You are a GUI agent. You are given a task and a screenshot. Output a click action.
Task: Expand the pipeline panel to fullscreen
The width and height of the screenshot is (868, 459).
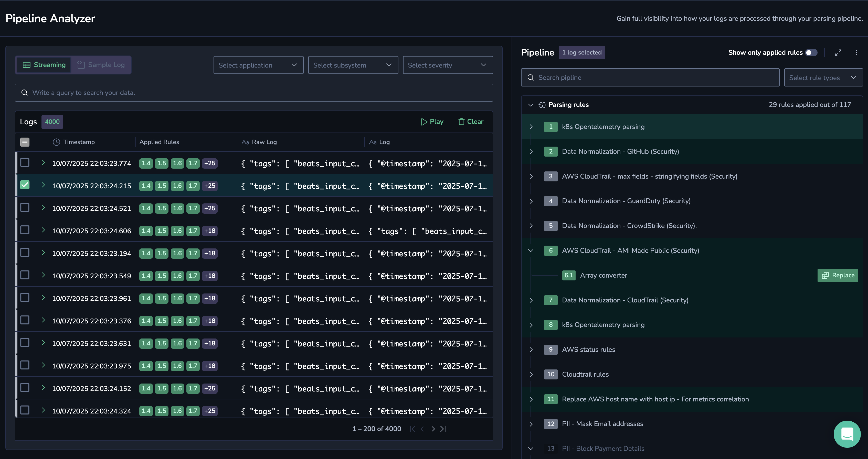click(838, 52)
